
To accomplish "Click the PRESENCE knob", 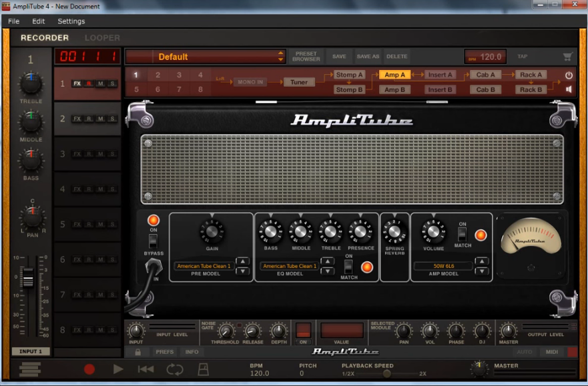I will (360, 232).
